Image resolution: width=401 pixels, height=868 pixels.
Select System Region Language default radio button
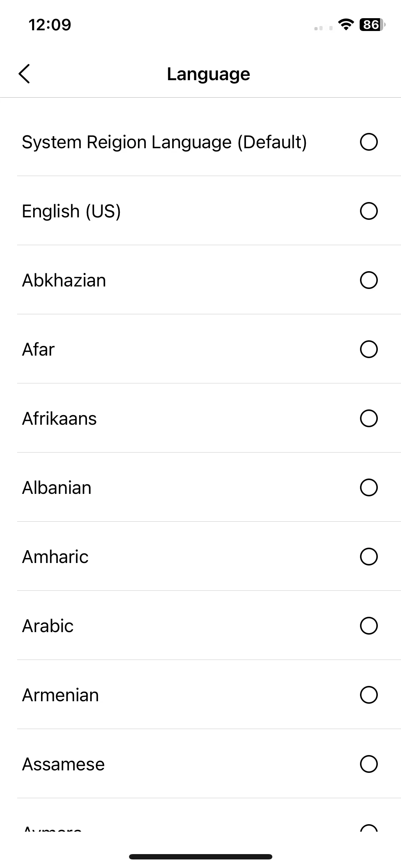[369, 142]
